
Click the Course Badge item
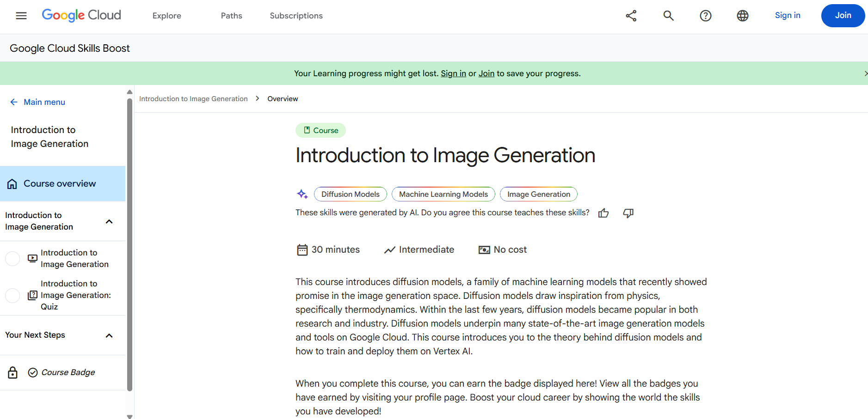68,372
